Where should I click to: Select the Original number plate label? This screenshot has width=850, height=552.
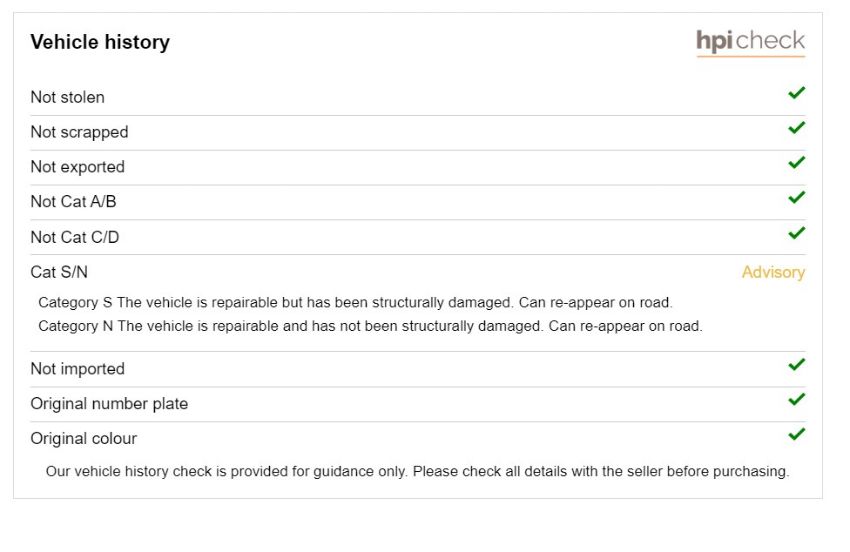(x=110, y=403)
